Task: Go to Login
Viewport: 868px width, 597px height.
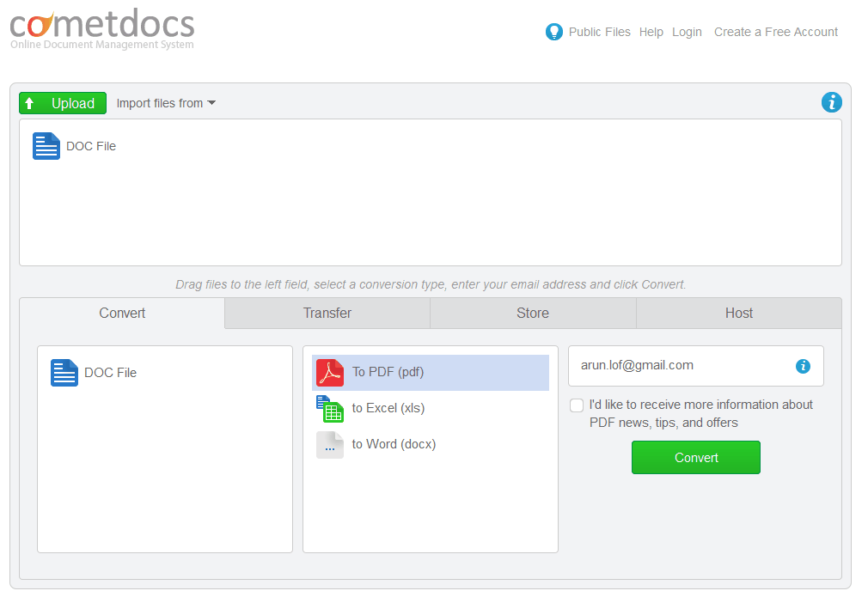Action: tap(687, 32)
